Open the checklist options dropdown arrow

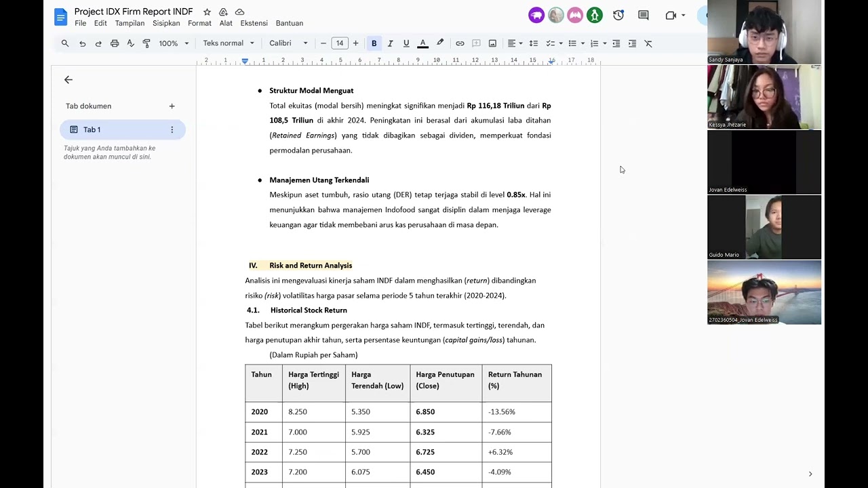pyautogui.click(x=560, y=43)
